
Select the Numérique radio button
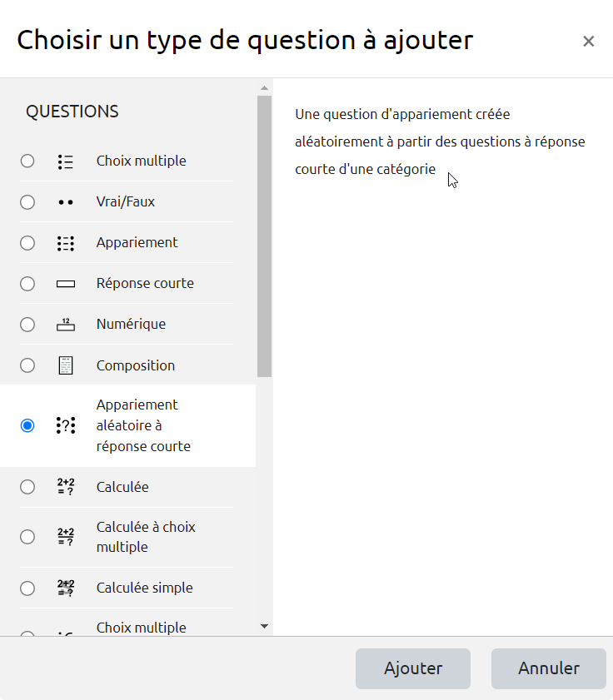(x=27, y=324)
